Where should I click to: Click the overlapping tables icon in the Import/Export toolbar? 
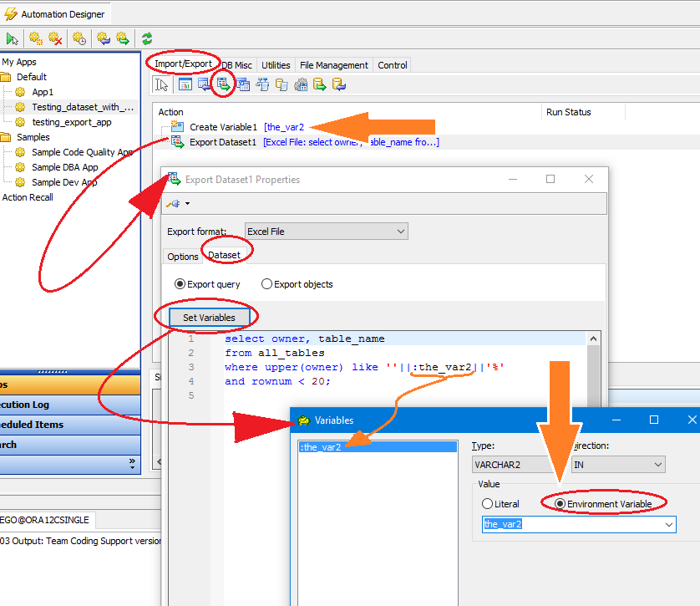tap(243, 84)
